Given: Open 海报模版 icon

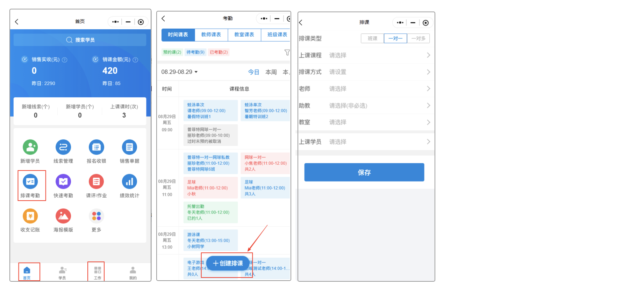Looking at the screenshot, I should [x=63, y=216].
